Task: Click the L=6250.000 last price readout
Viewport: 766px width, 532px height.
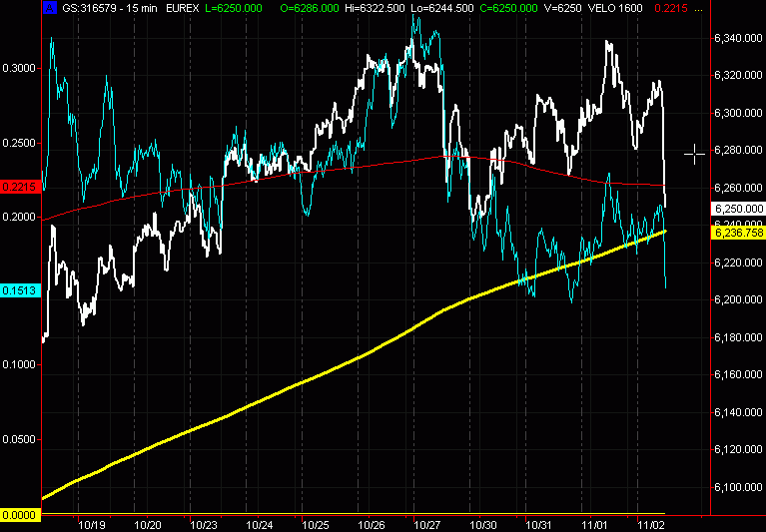Action: pyautogui.click(x=234, y=8)
